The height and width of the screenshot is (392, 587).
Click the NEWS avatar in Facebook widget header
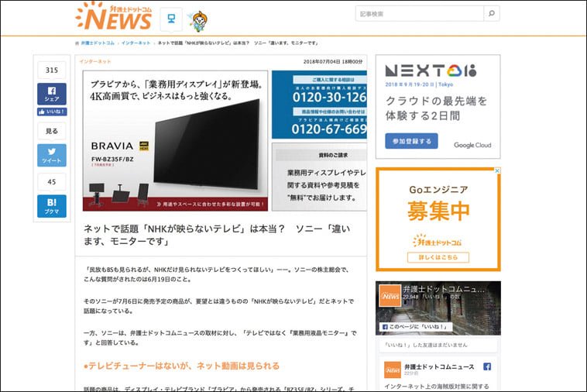click(390, 296)
